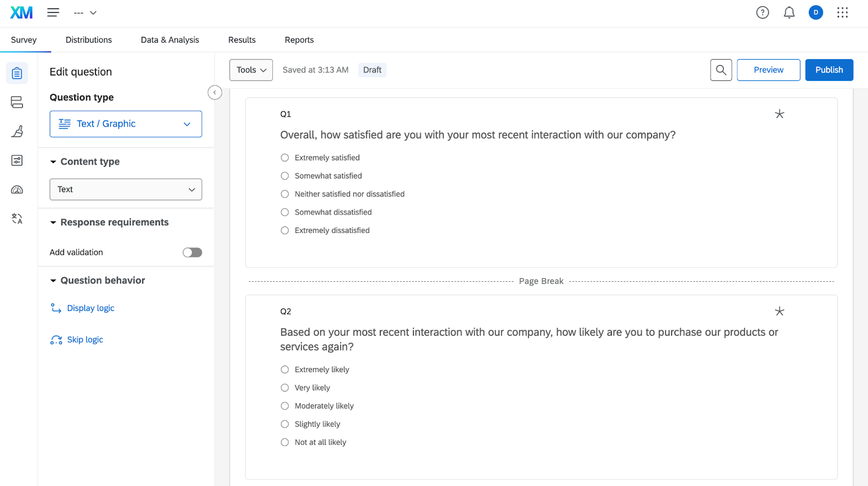Screen dimensions: 868x486
Task: Open the notifications bell
Action: pyautogui.click(x=789, y=12)
